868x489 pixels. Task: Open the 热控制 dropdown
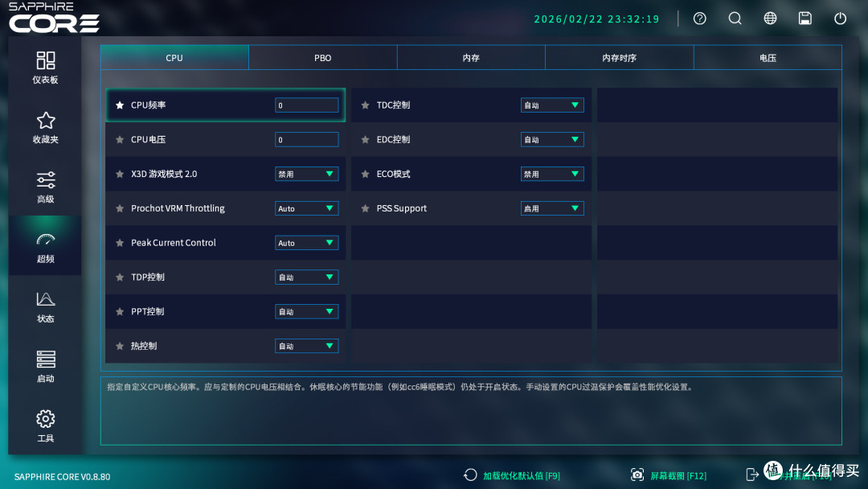[307, 346]
